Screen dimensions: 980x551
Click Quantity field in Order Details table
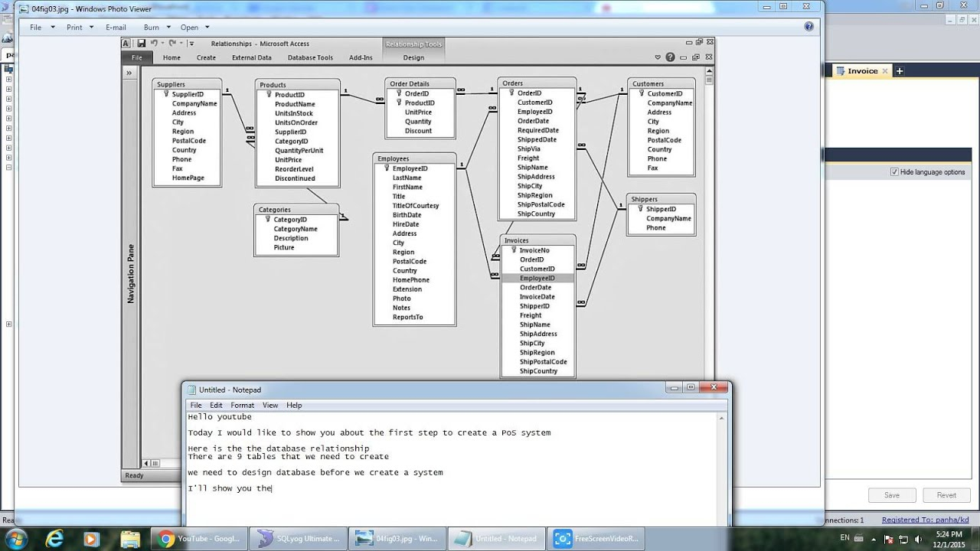(x=418, y=122)
